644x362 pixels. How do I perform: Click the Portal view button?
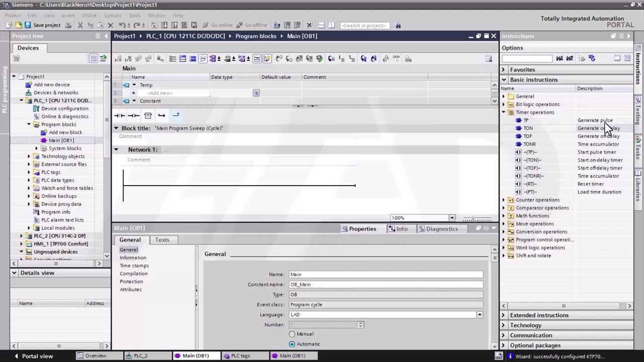[33, 356]
